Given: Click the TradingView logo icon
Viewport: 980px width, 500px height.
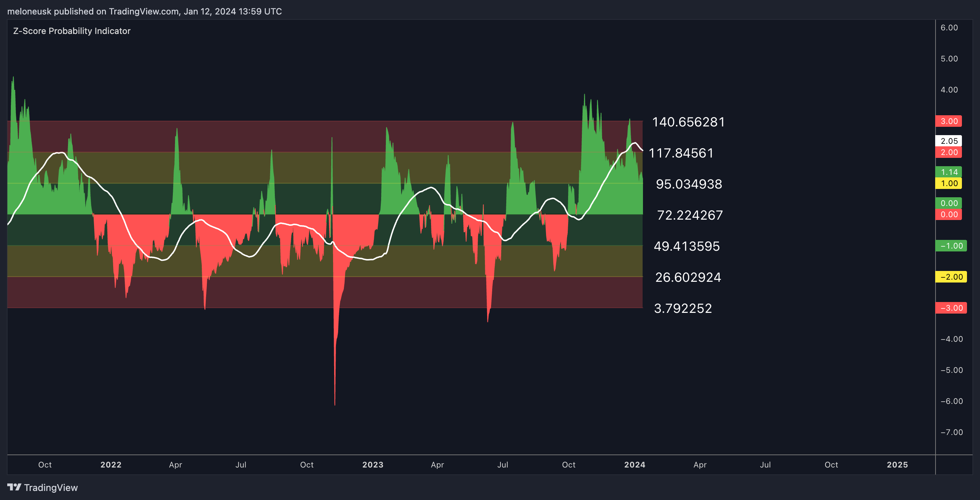Looking at the screenshot, I should point(14,487).
